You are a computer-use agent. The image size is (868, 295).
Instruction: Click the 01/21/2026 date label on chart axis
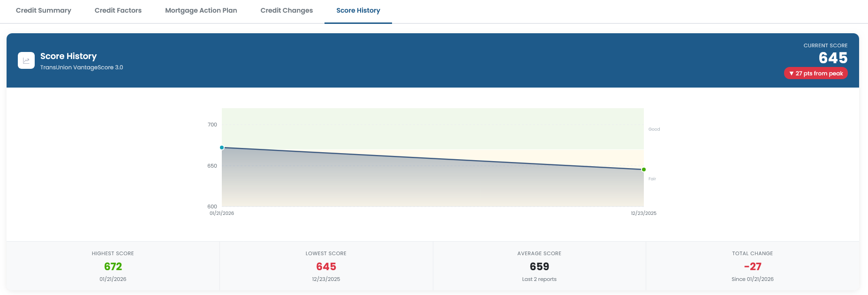tap(221, 213)
